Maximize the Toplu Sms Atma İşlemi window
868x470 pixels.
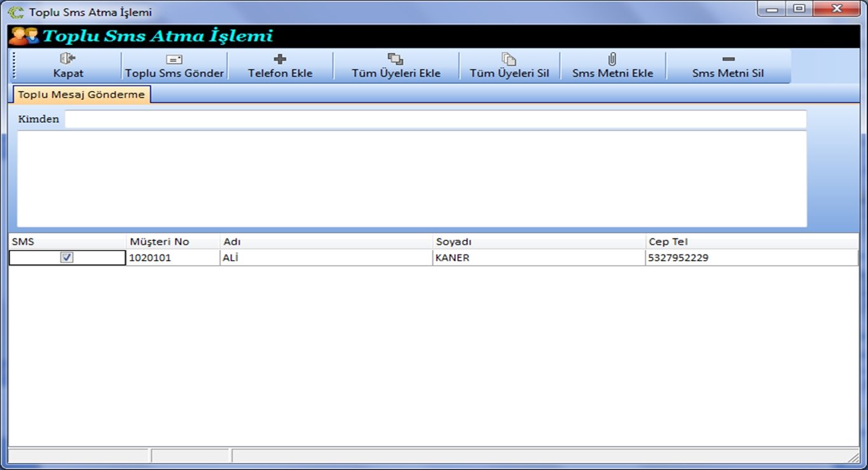pyautogui.click(x=799, y=9)
